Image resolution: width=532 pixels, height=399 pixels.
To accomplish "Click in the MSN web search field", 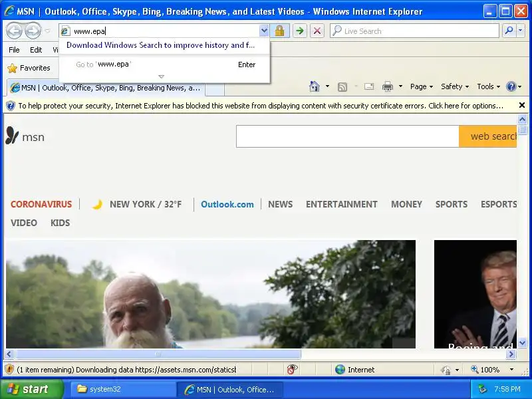I will tap(347, 136).
